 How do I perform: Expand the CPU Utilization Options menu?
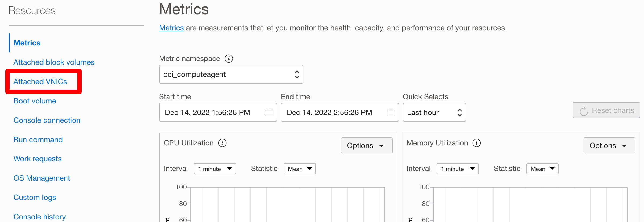coord(366,146)
